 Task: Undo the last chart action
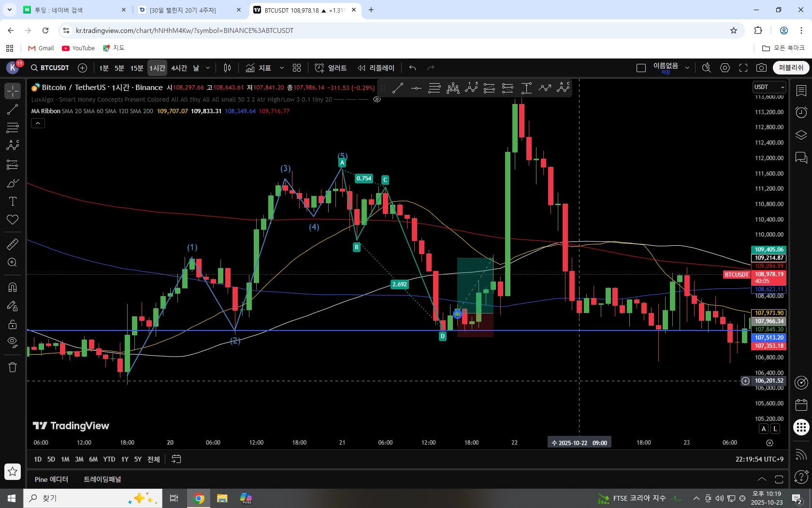pyautogui.click(x=412, y=68)
